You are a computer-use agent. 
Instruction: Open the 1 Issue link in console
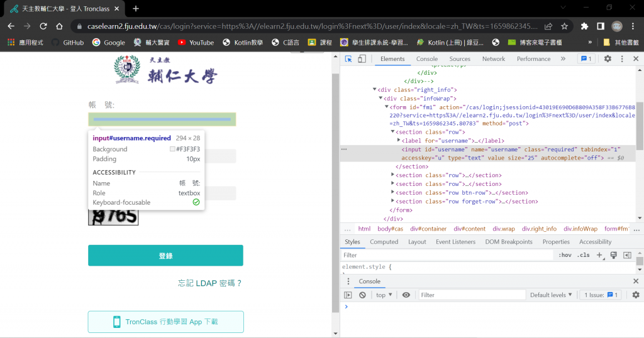coord(601,295)
